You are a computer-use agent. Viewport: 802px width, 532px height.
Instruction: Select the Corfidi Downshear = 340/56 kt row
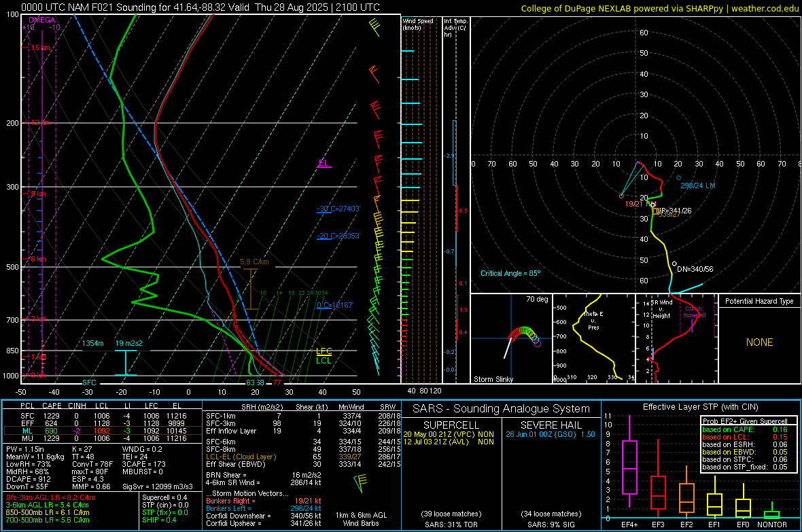(x=264, y=516)
